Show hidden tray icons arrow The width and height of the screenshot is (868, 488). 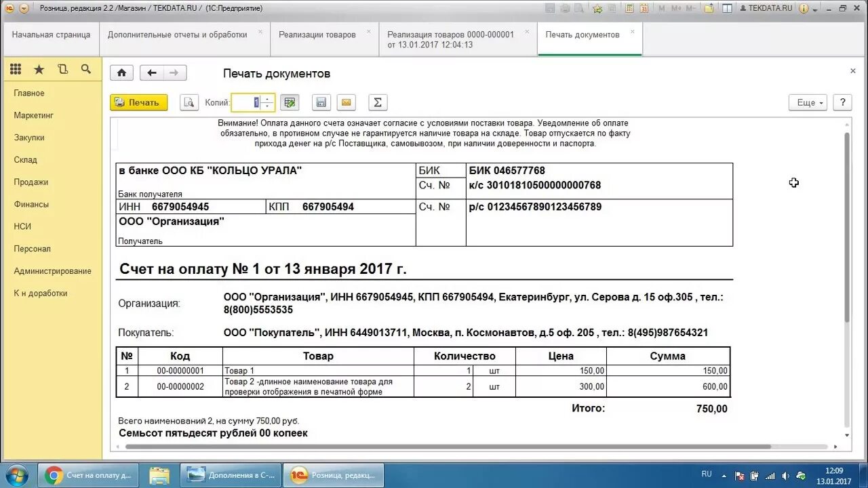726,475
